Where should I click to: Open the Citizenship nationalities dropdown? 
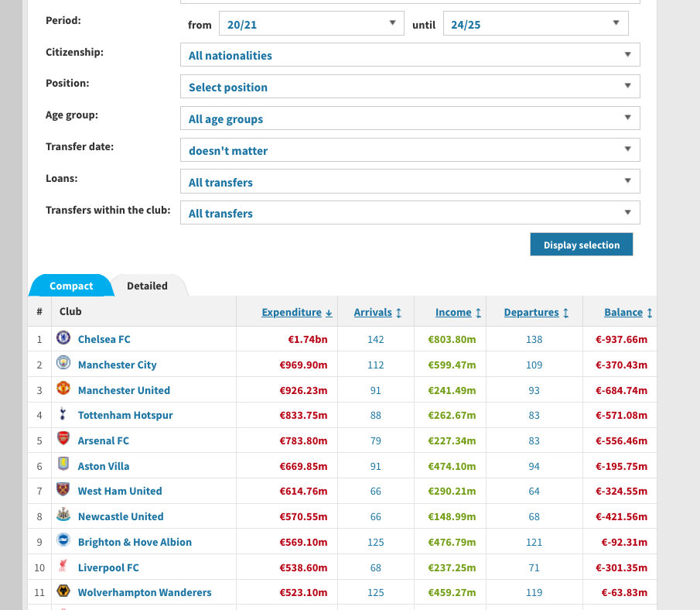coord(410,54)
